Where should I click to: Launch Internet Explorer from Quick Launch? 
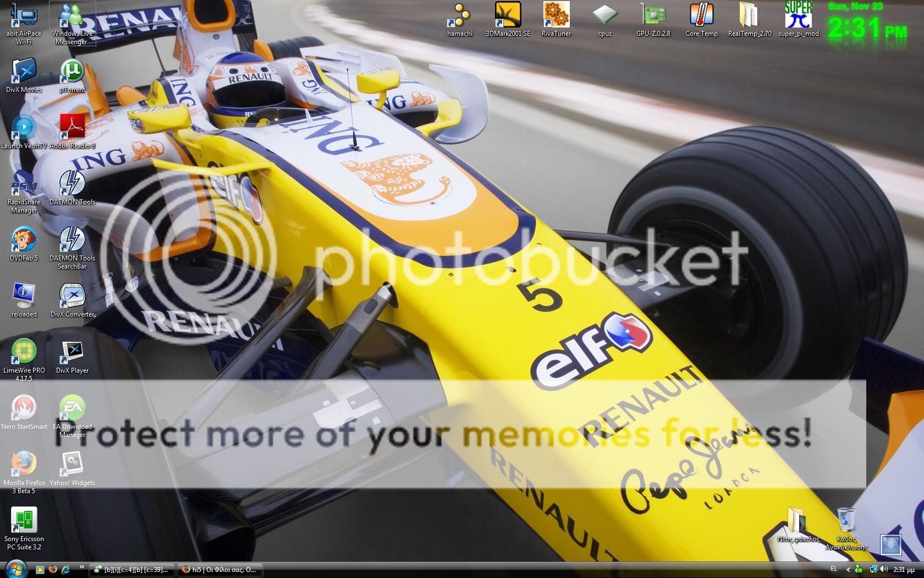pos(65,569)
